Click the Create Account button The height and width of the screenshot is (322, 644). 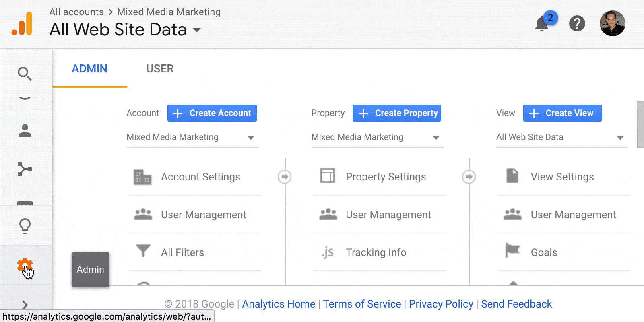pyautogui.click(x=212, y=113)
